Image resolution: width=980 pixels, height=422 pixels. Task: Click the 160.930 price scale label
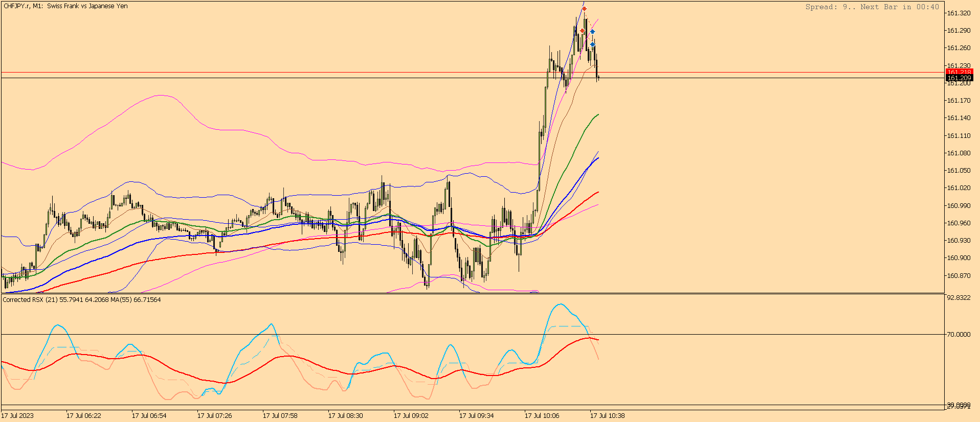(959, 241)
